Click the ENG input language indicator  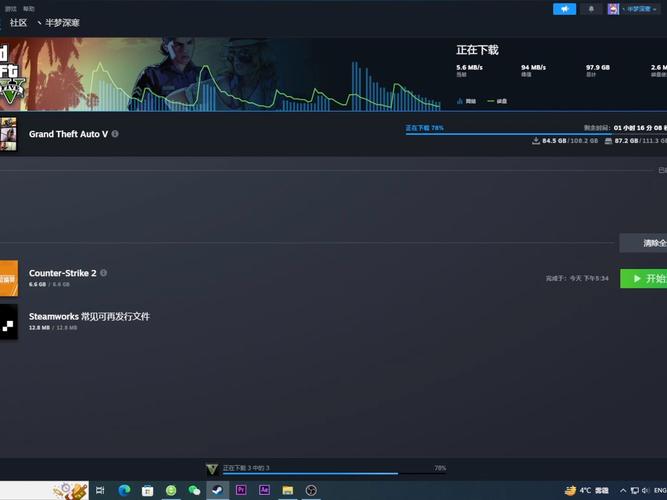pyautogui.click(x=660, y=491)
